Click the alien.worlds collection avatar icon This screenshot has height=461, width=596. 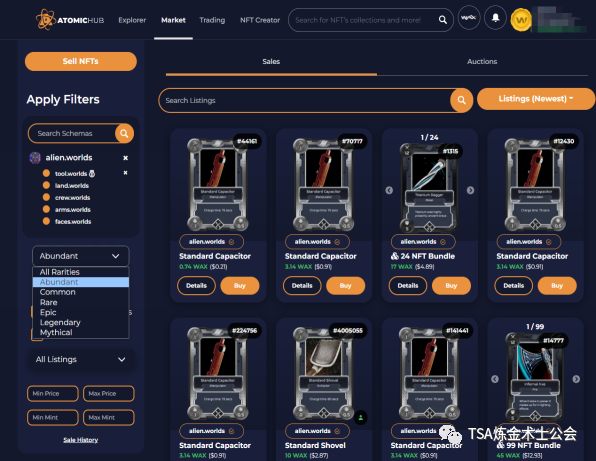pos(35,158)
